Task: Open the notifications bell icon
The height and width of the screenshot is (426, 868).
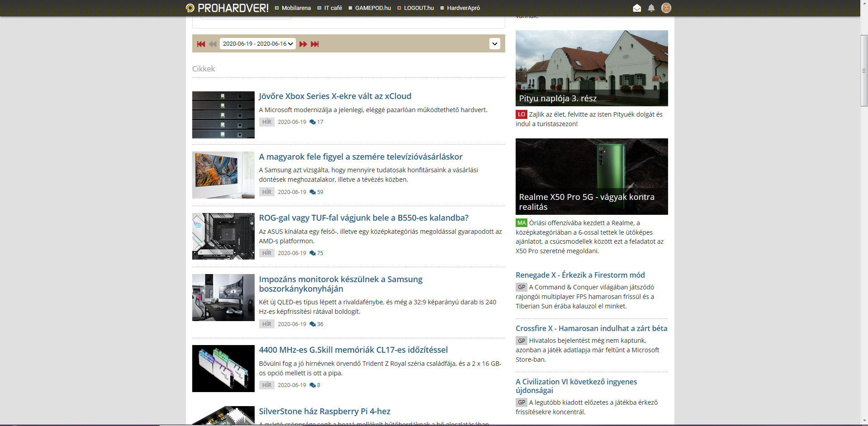Action: click(651, 8)
